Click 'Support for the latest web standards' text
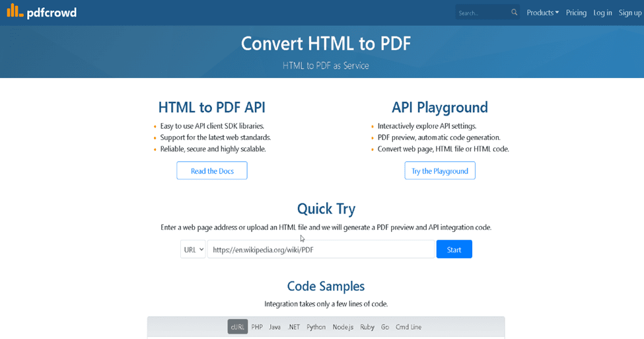This screenshot has height=339, width=644. click(x=215, y=137)
